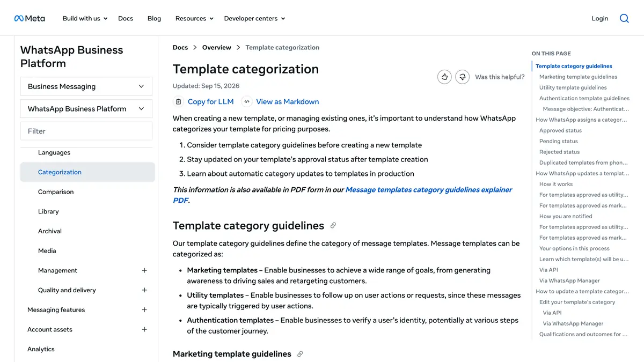The width and height of the screenshot is (644, 362).
Task: Click the Login link
Action: 600,18
